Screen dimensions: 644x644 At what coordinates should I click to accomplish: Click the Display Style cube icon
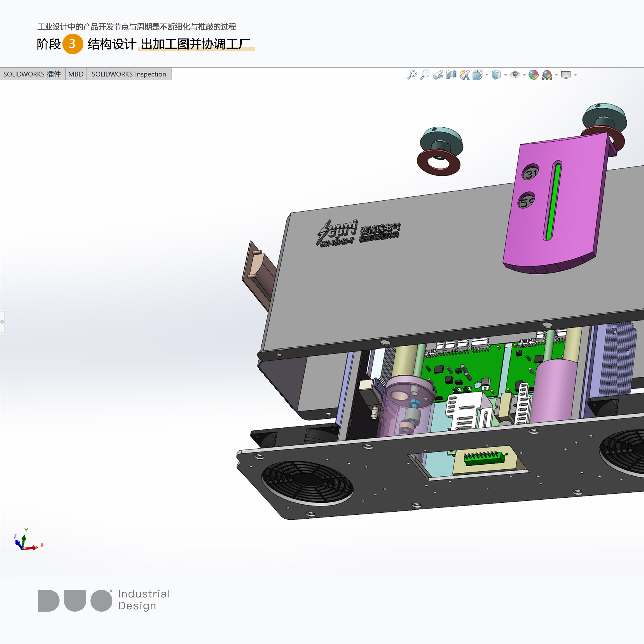click(x=496, y=75)
